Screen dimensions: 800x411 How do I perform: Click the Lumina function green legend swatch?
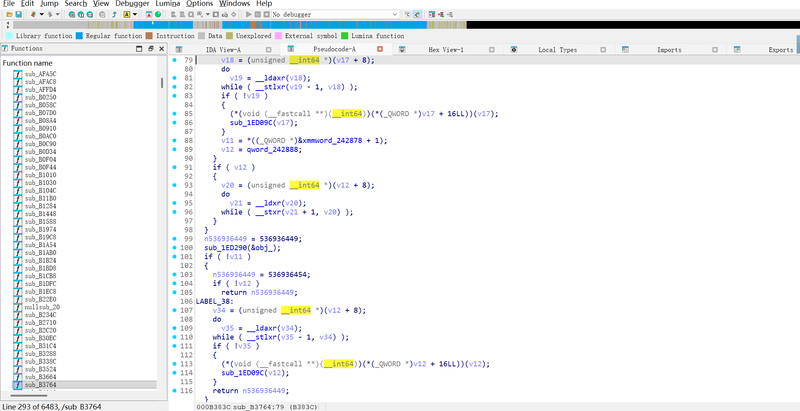pyautogui.click(x=344, y=36)
